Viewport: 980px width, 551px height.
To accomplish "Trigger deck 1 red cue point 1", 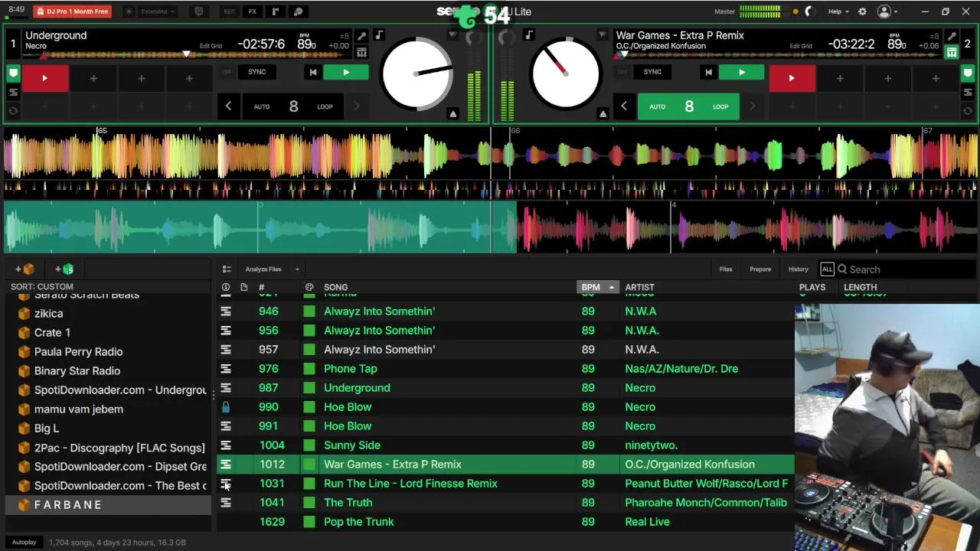I will 44,79.
